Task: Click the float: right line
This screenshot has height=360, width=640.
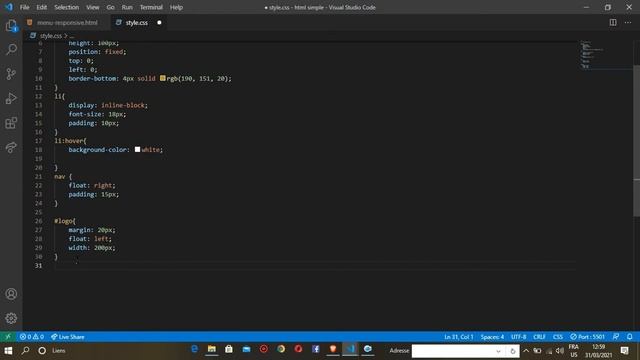Action: coord(92,185)
